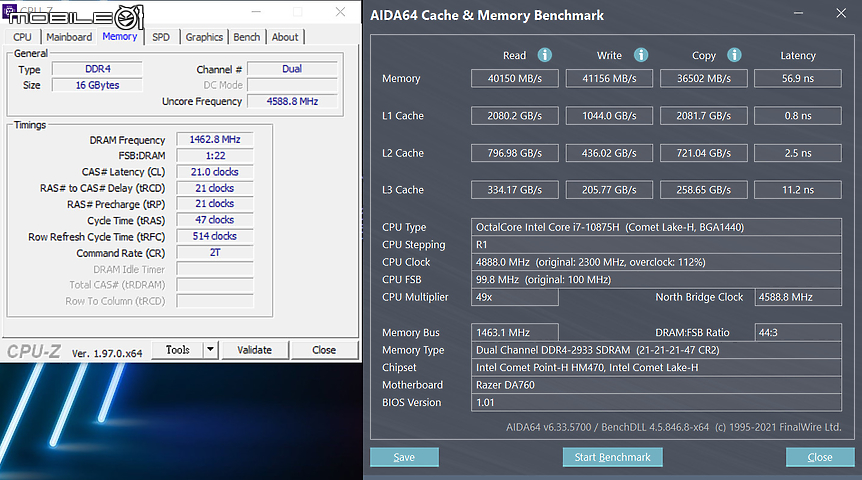Open the Tools dropdown arrow in CPU-Z
862x480 pixels.
pos(211,350)
